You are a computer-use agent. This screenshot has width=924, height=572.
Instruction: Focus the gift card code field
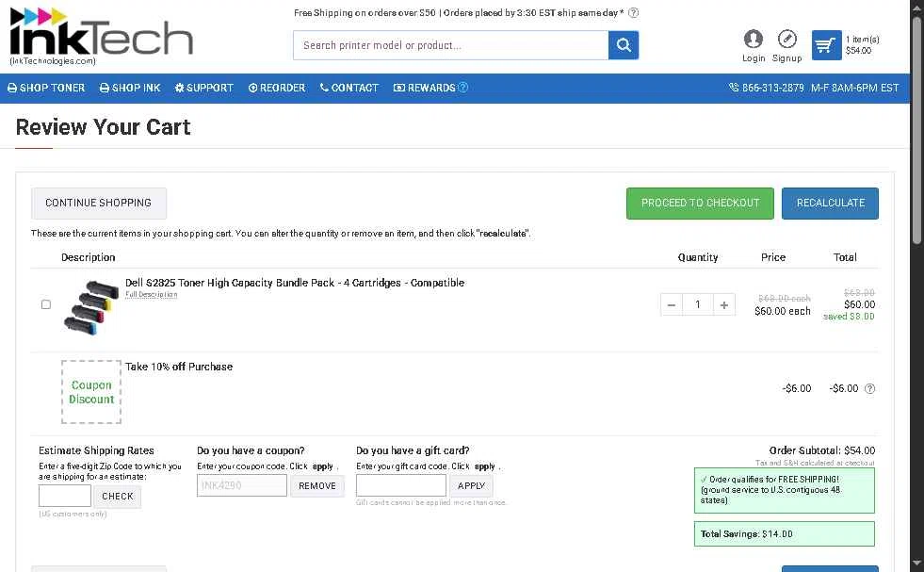(400, 486)
